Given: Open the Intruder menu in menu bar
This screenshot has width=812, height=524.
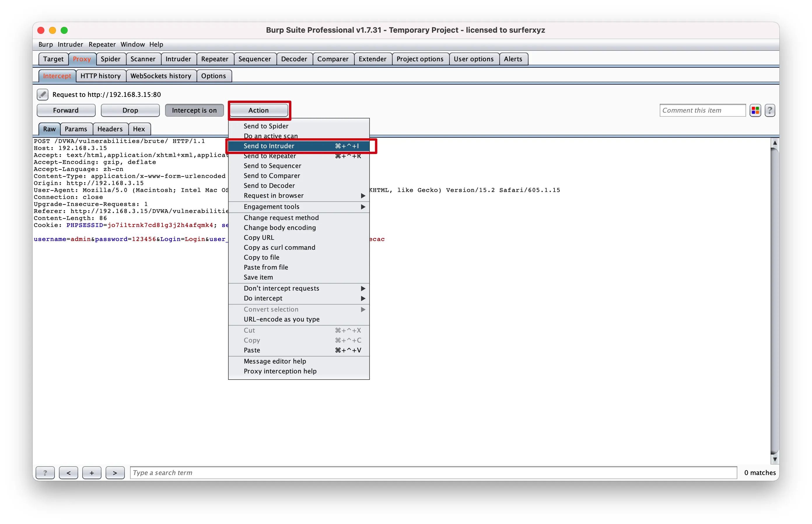Looking at the screenshot, I should coord(70,44).
